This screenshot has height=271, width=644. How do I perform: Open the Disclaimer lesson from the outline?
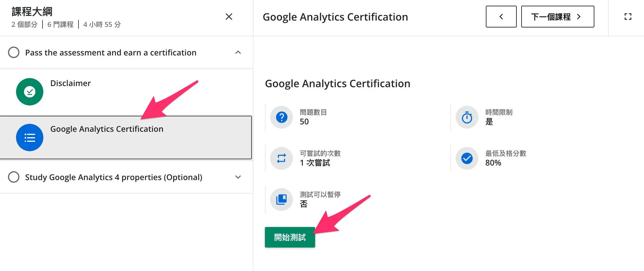71,83
